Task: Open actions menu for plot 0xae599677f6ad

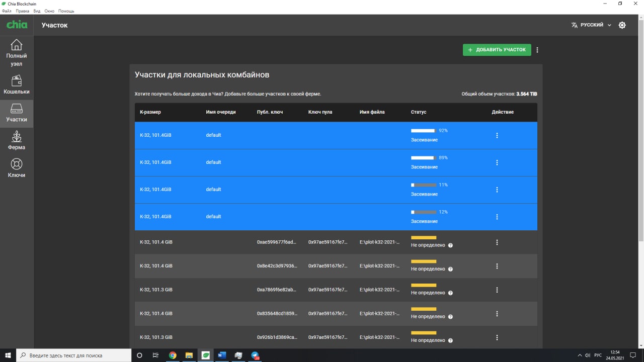Action: 497,242
